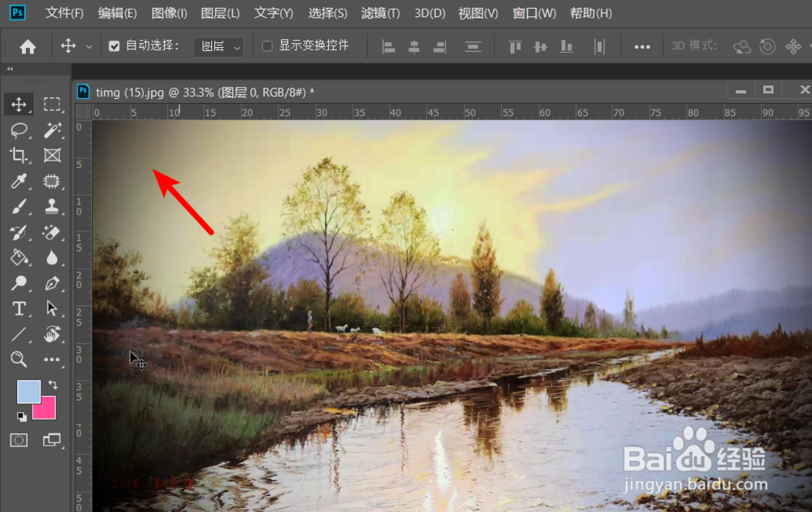Click the Photoshop Ps logo
The image size is (812, 512).
[18, 12]
